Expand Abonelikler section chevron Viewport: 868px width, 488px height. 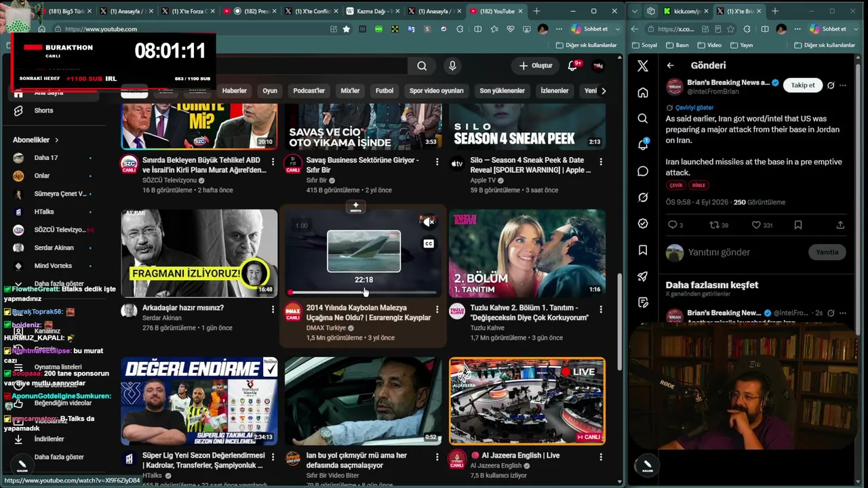coord(56,140)
